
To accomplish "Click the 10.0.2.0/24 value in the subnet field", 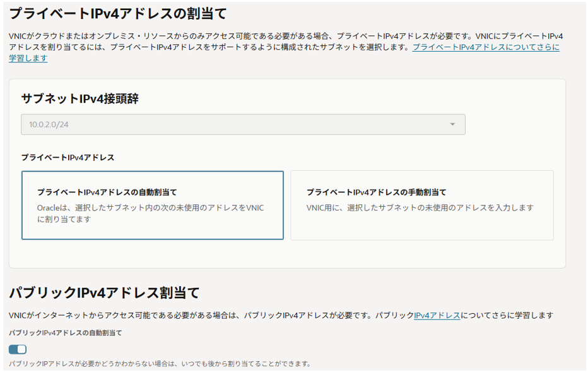I will coord(49,125).
